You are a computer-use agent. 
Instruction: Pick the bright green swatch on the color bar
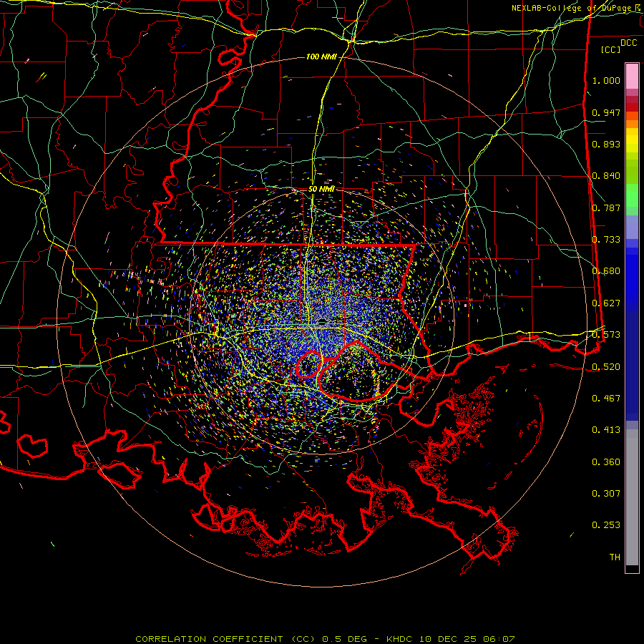point(632,195)
